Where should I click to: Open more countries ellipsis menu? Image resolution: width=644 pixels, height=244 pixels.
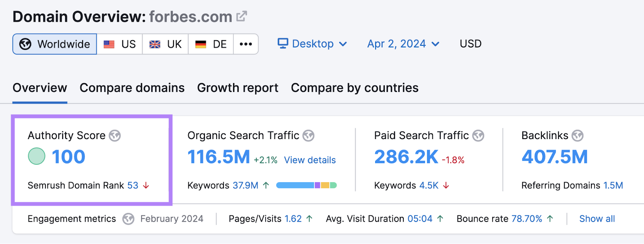click(x=246, y=44)
